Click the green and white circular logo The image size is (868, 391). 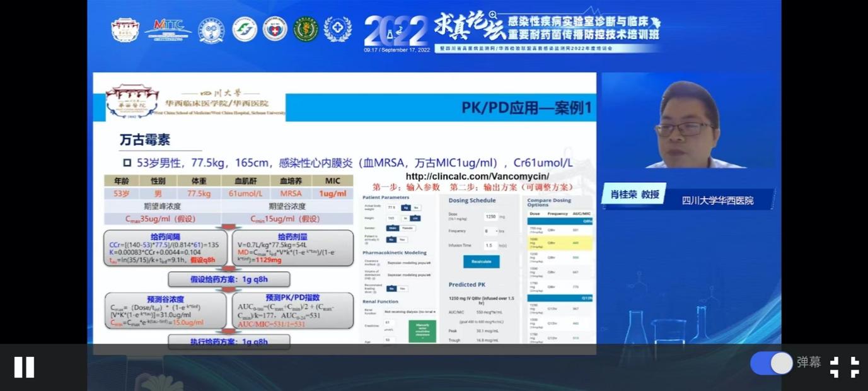tap(244, 29)
